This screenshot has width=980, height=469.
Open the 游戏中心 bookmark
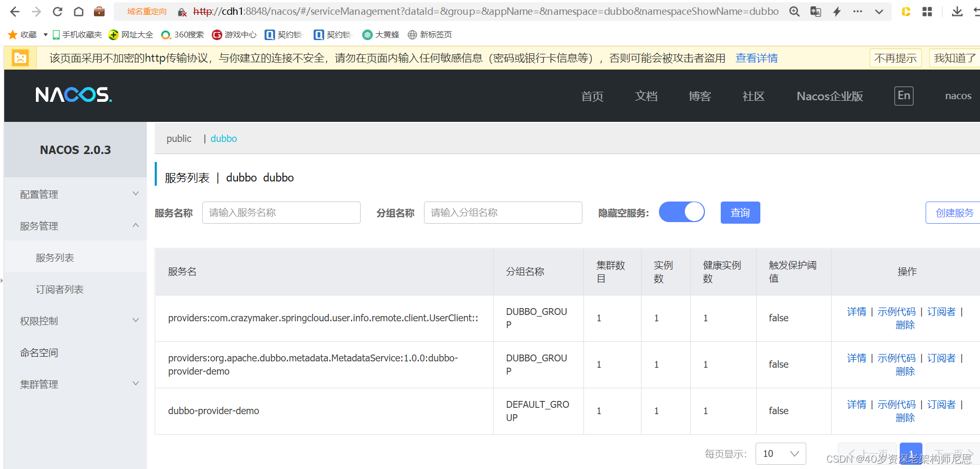(234, 35)
